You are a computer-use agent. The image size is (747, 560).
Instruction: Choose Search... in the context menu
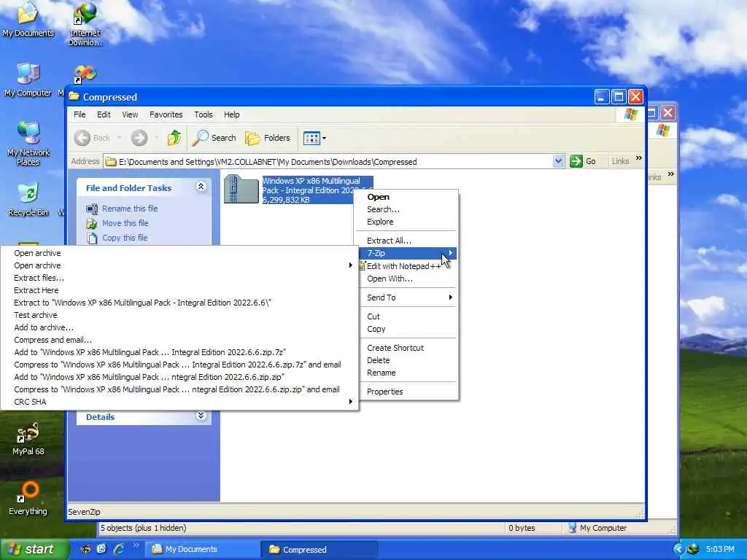tap(406, 209)
